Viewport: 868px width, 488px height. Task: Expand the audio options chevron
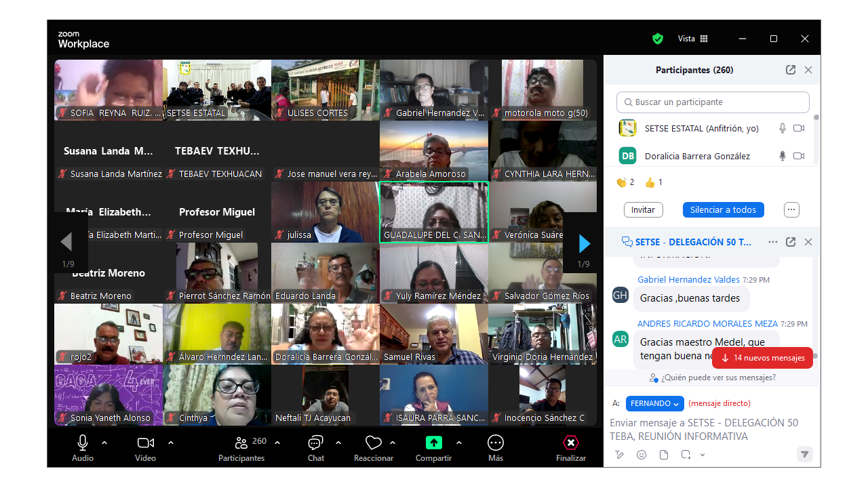104,443
